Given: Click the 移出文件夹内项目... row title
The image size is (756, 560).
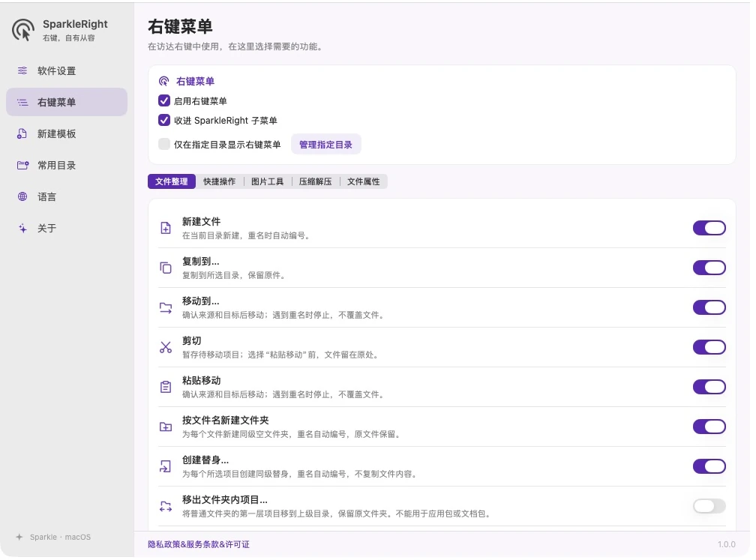Looking at the screenshot, I should pos(225,500).
